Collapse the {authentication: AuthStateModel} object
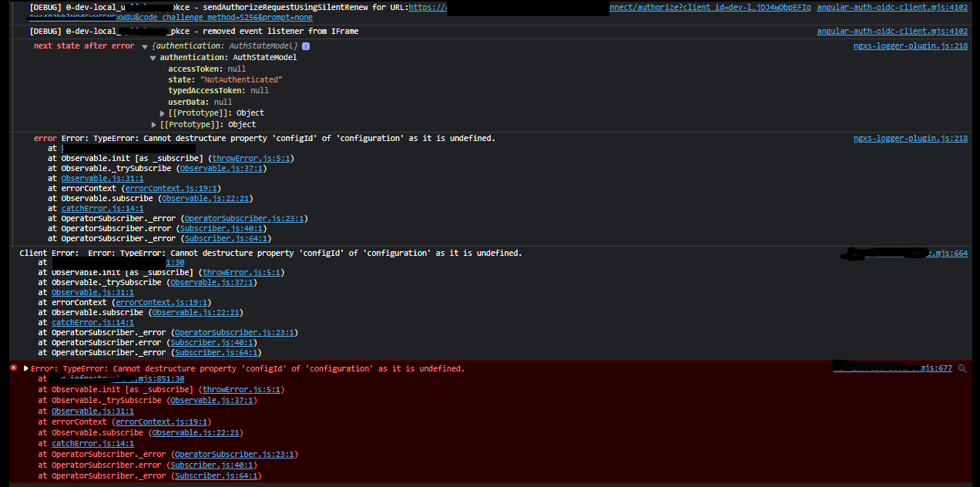Screen dimensions: 980x487 tap(145, 45)
